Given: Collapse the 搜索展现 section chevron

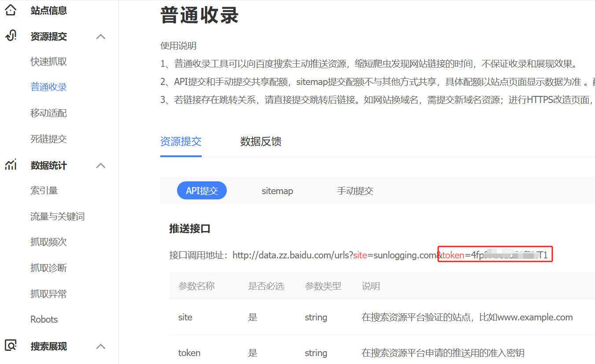Looking at the screenshot, I should 101,346.
